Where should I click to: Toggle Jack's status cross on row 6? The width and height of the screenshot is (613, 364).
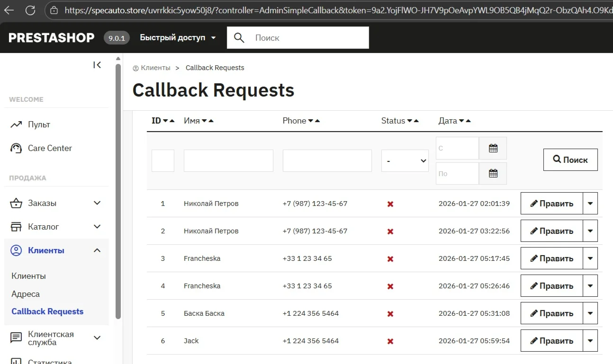[389, 341]
